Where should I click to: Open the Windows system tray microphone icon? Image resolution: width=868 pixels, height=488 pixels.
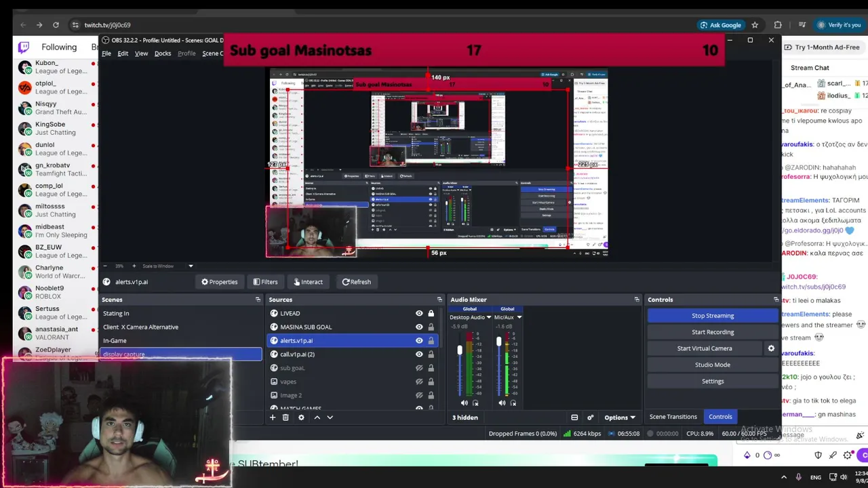[x=798, y=477]
